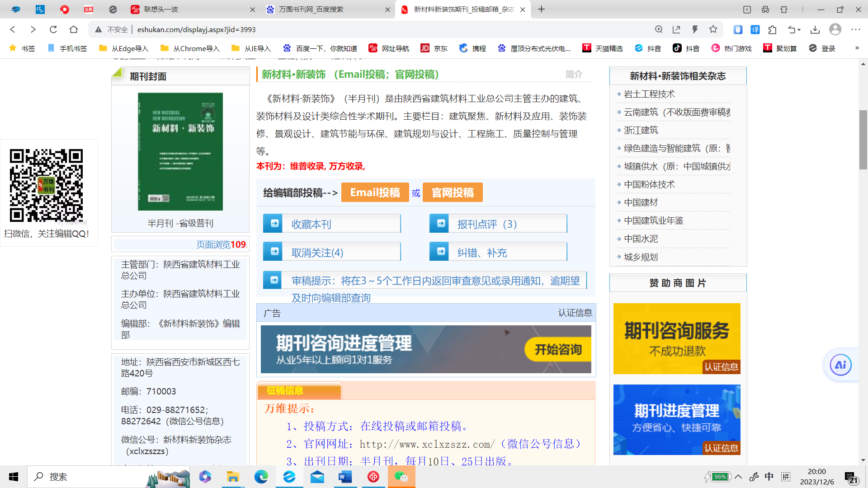Go forward to the next page
Viewport: 868px width, 488px height.
click(33, 29)
